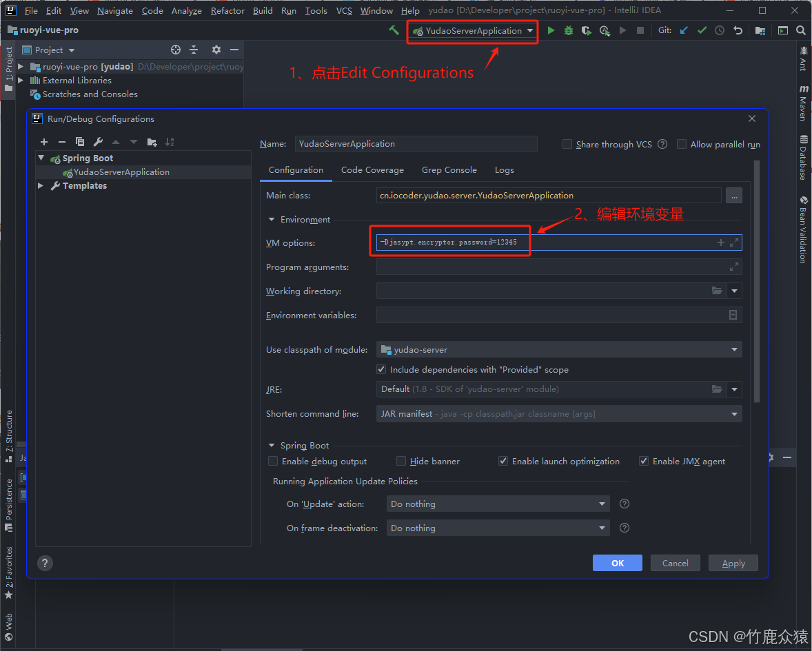This screenshot has height=651, width=812.
Task: Click the help question mark button
Action: (45, 563)
